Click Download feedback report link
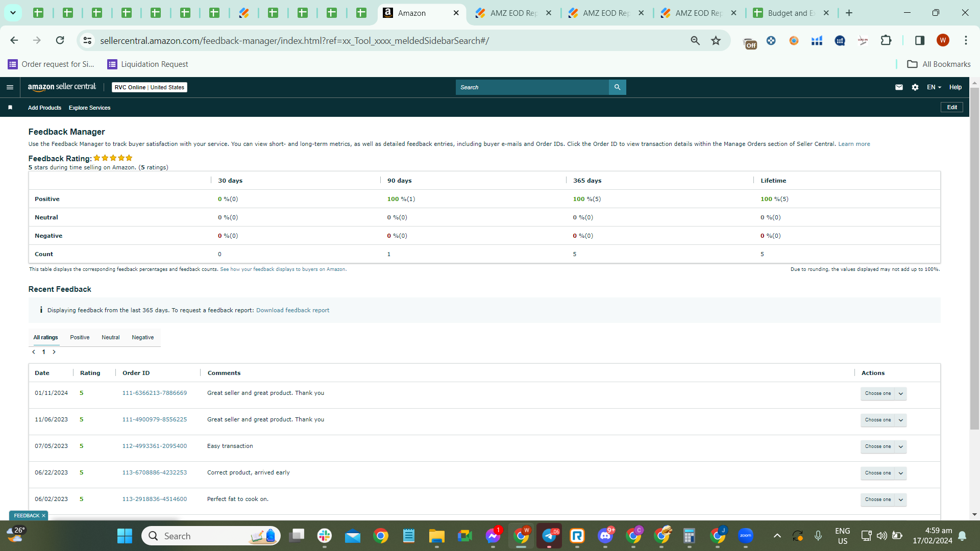This screenshot has height=551, width=980. coord(293,310)
